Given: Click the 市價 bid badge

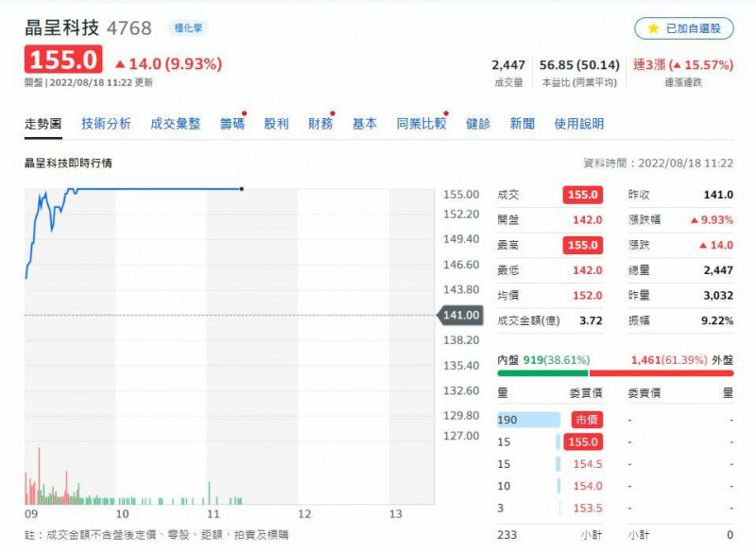Looking at the screenshot, I should click(587, 420).
